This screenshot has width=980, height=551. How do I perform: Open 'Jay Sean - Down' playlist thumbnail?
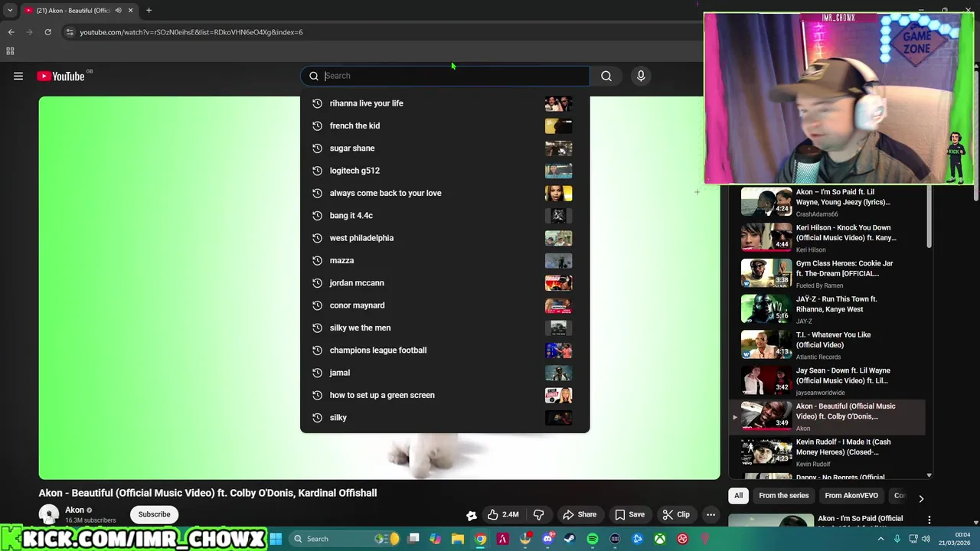tap(766, 380)
